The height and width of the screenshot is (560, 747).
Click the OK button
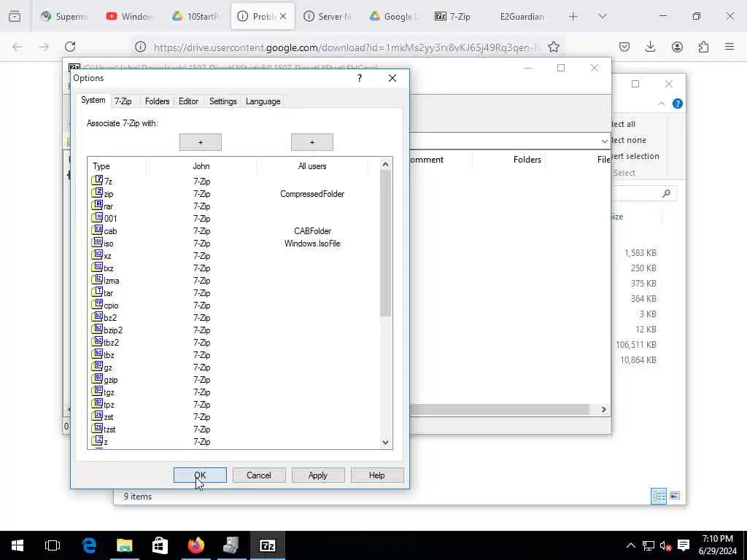pyautogui.click(x=200, y=475)
